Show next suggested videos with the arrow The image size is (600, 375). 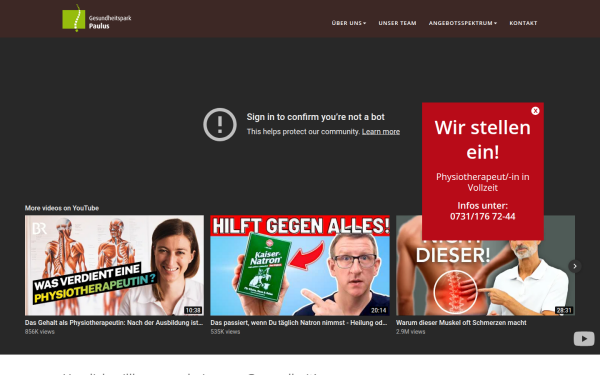[574, 266]
